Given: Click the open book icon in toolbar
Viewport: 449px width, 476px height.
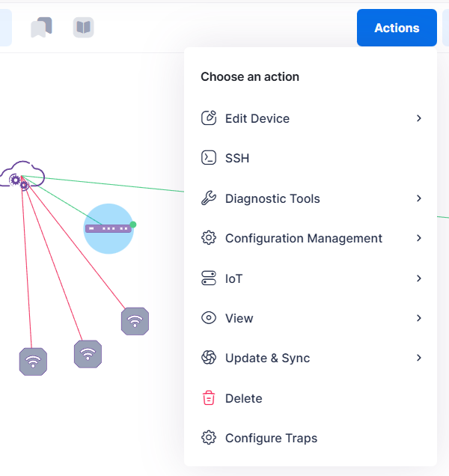Looking at the screenshot, I should click(x=83, y=28).
